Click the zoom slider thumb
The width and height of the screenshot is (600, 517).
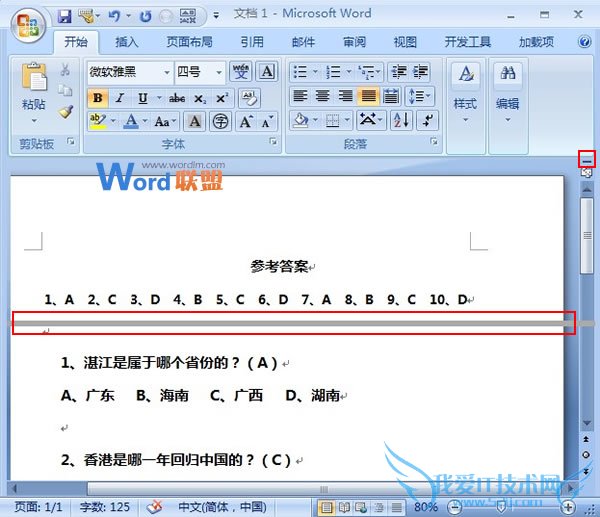pos(501,507)
